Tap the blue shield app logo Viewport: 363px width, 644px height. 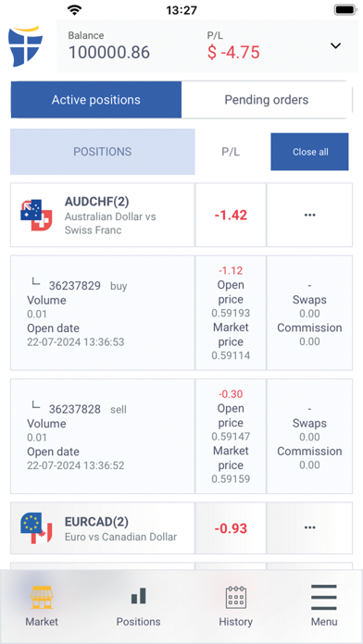click(26, 46)
